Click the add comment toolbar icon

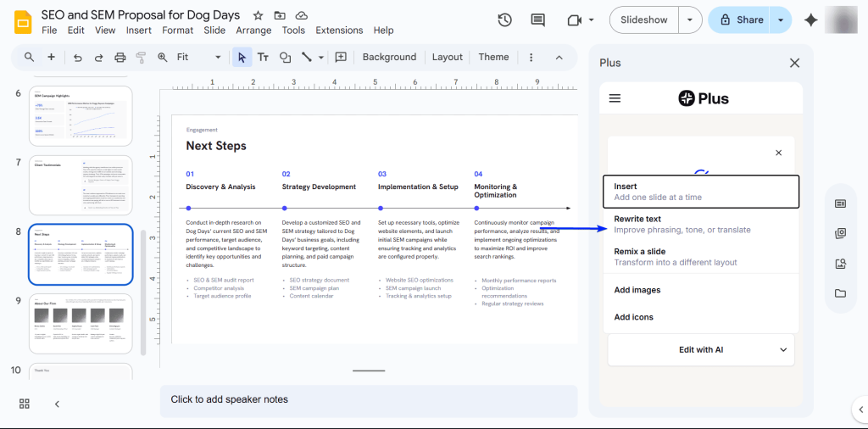click(x=341, y=58)
